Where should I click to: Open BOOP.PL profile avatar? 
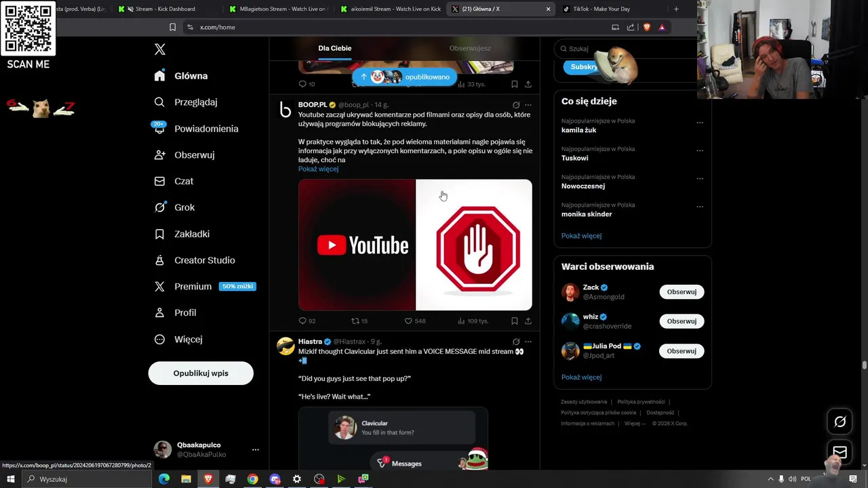click(285, 110)
